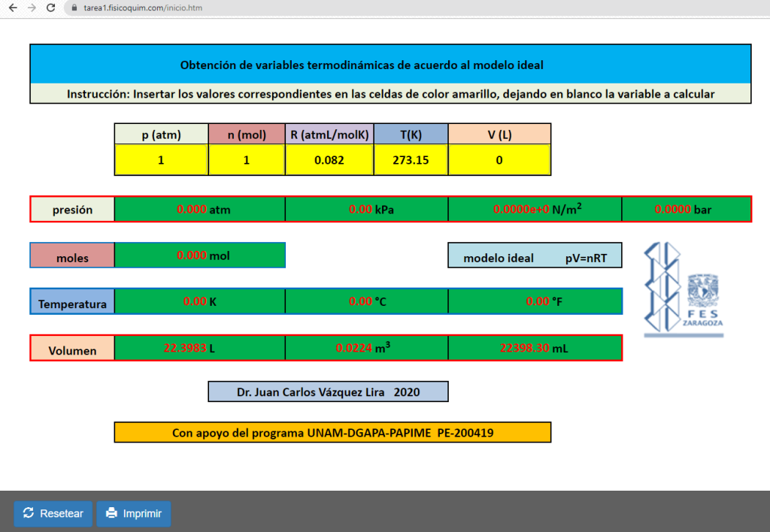Click the volume result in cubic meters
Image resolution: width=770 pixels, height=532 pixels.
coord(366,348)
